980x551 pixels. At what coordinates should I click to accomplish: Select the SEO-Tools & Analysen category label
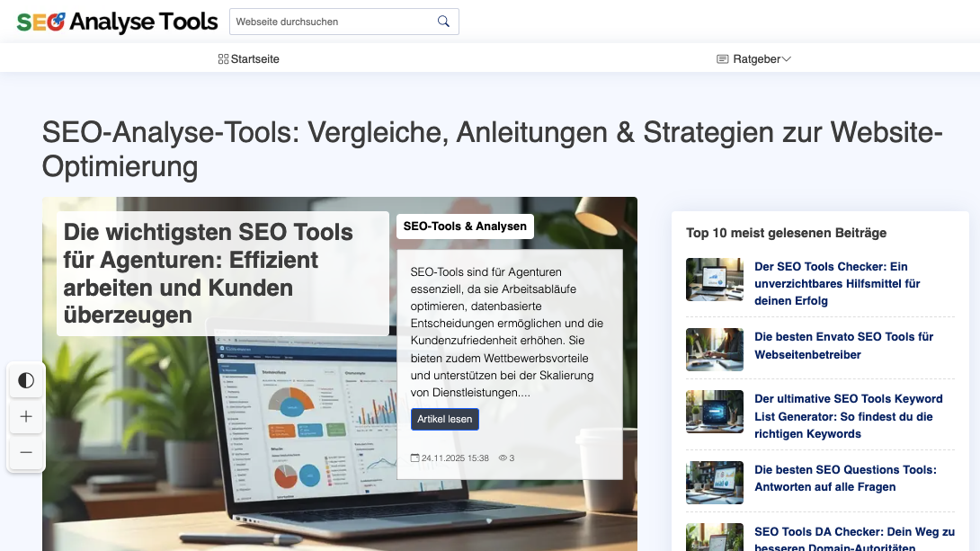pyautogui.click(x=465, y=226)
